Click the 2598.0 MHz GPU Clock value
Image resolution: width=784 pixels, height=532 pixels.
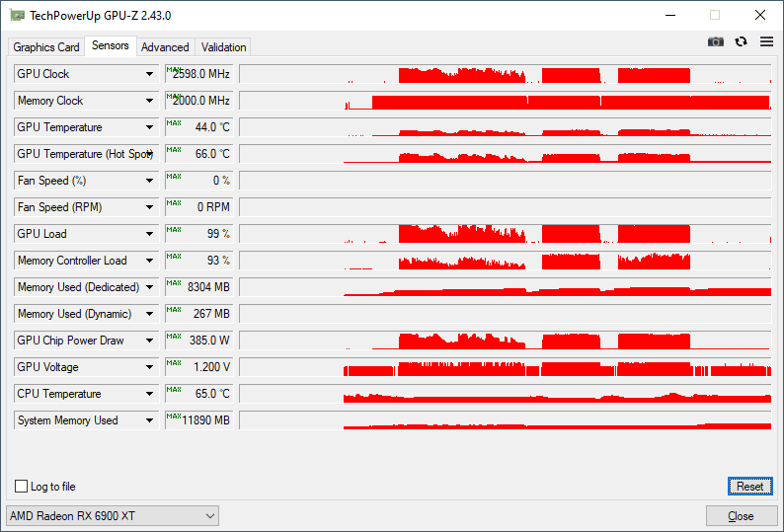199,74
